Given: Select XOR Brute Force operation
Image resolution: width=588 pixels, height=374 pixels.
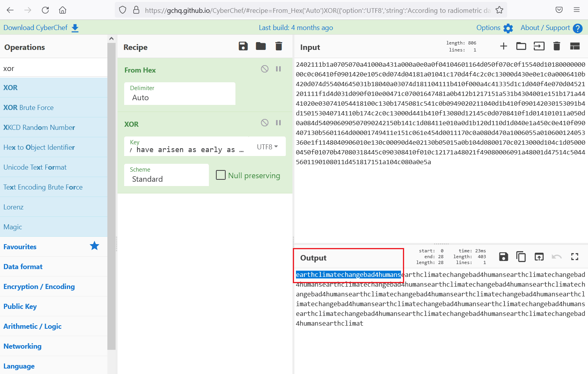Looking at the screenshot, I should click(x=29, y=108).
